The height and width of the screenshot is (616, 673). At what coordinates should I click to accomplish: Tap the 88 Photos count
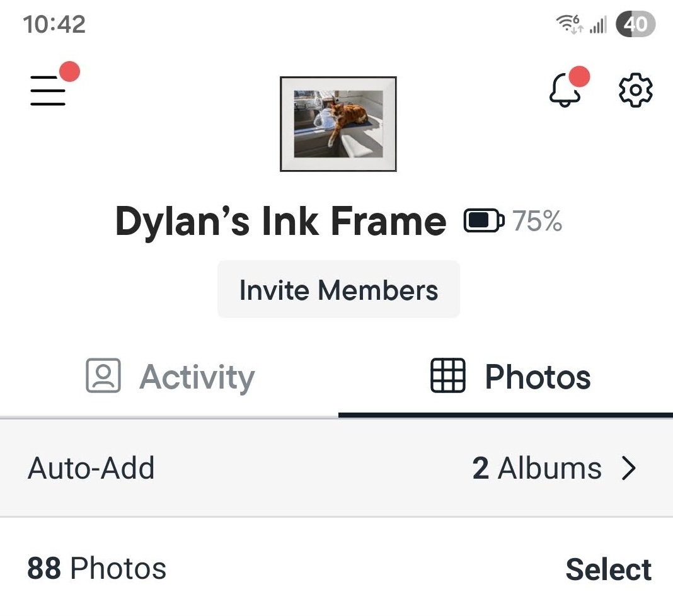96,569
